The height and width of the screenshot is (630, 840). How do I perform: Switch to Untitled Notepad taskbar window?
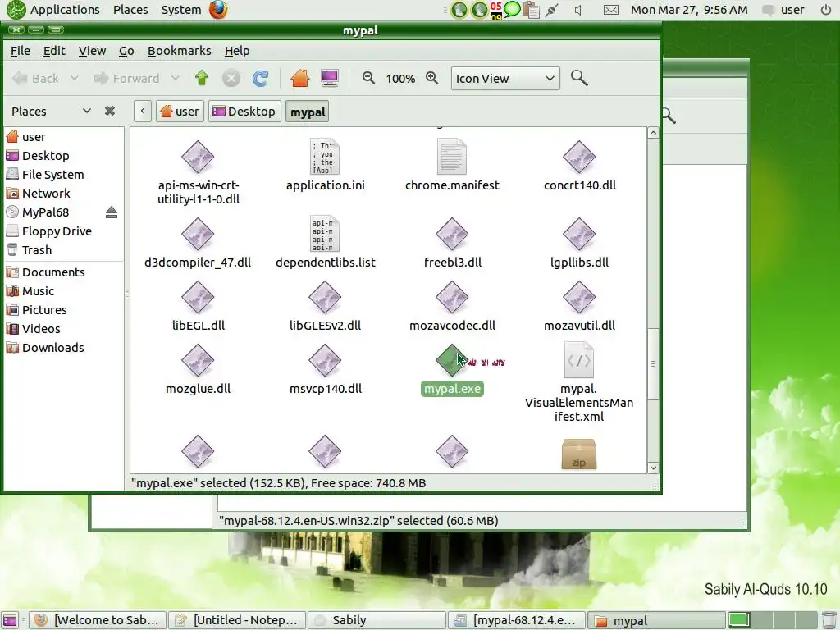pyautogui.click(x=237, y=620)
